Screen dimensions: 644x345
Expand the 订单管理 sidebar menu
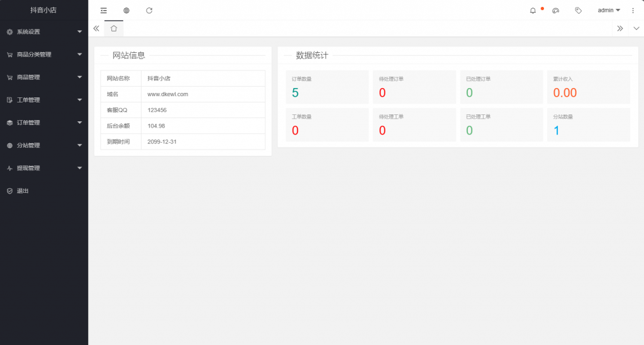[x=44, y=123]
